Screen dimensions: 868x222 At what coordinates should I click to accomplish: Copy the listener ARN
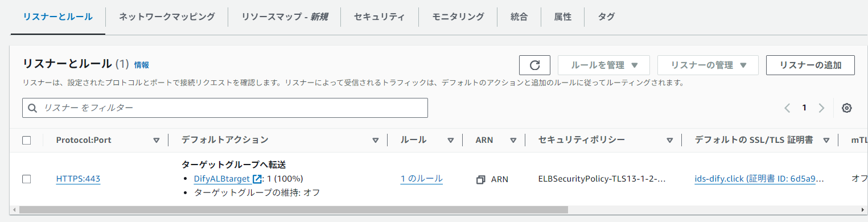pos(480,179)
